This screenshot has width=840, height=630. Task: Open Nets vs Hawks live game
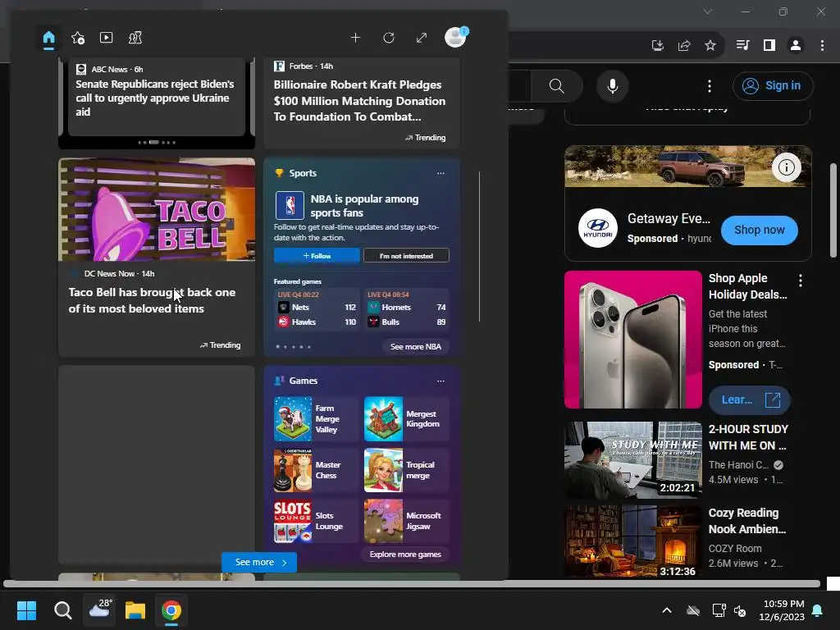[x=317, y=309]
